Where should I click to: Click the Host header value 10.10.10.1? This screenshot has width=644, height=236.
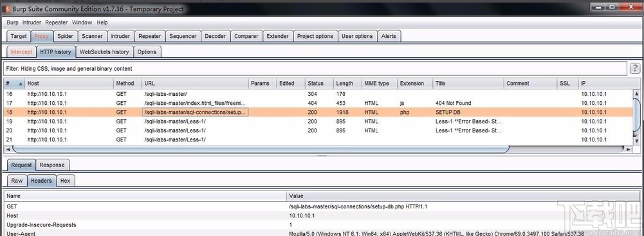coord(302,216)
